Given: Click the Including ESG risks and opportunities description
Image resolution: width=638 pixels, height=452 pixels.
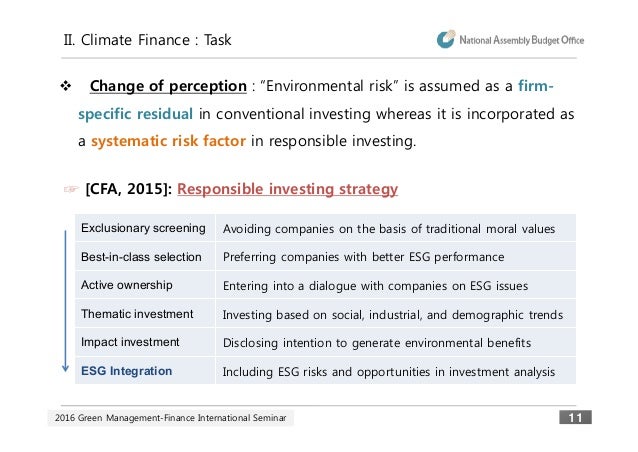Looking at the screenshot, I should click(388, 372).
